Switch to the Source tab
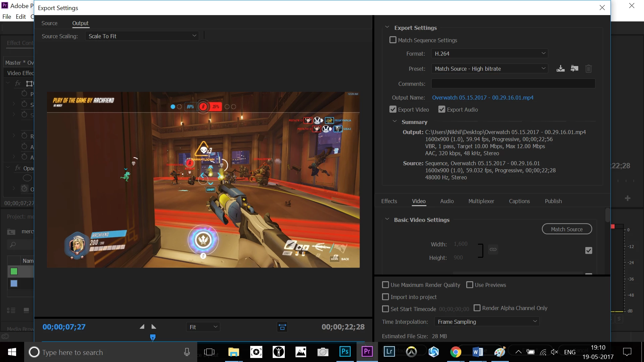This screenshot has height=362, width=644. click(49, 23)
